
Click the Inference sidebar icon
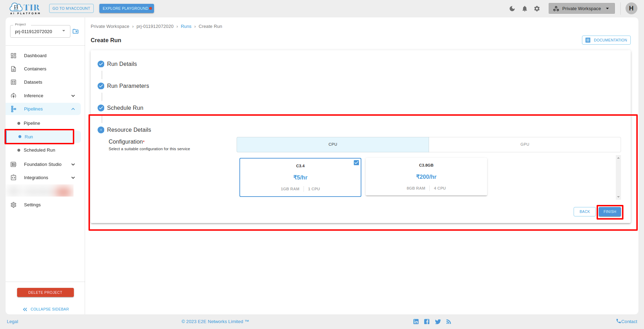[x=14, y=96]
